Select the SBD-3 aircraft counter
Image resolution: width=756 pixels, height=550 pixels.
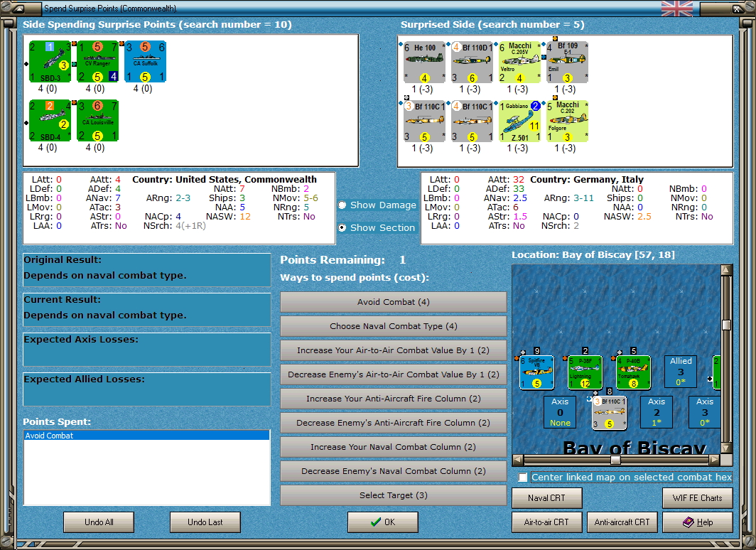point(50,62)
